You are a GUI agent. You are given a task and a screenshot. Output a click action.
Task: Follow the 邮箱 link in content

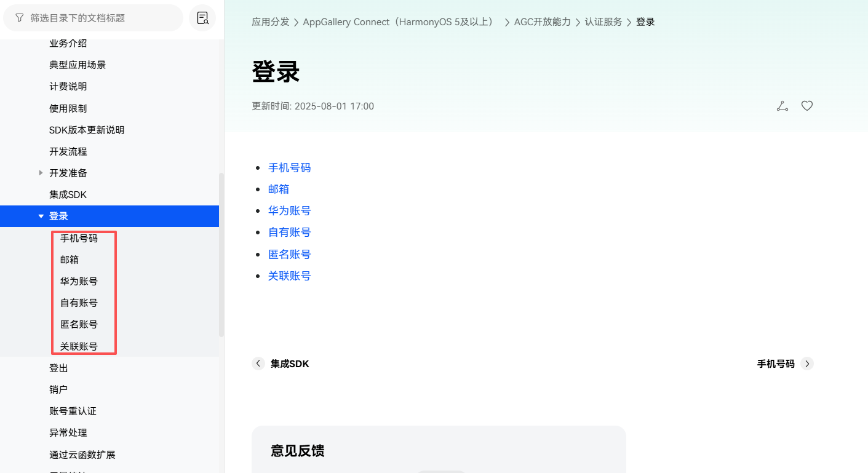279,189
